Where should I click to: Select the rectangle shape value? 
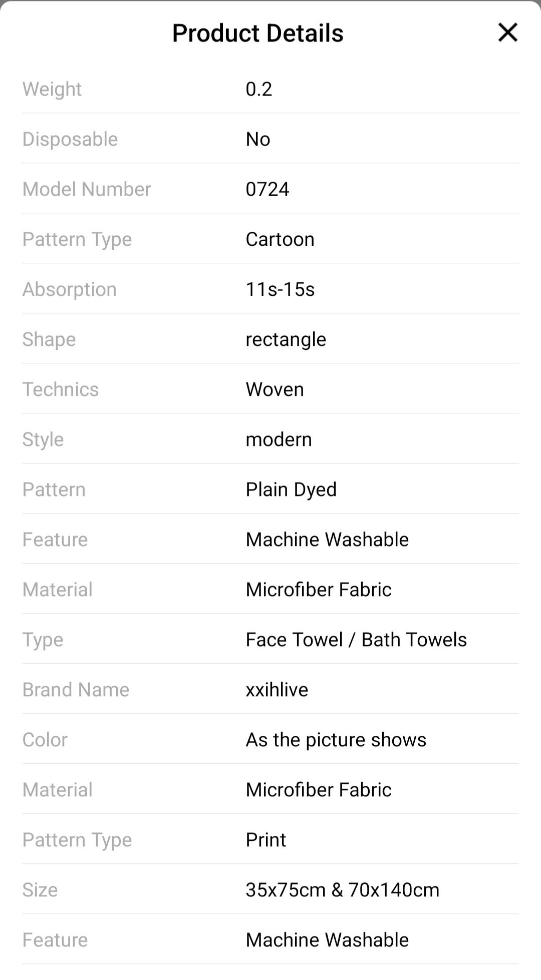(x=286, y=340)
